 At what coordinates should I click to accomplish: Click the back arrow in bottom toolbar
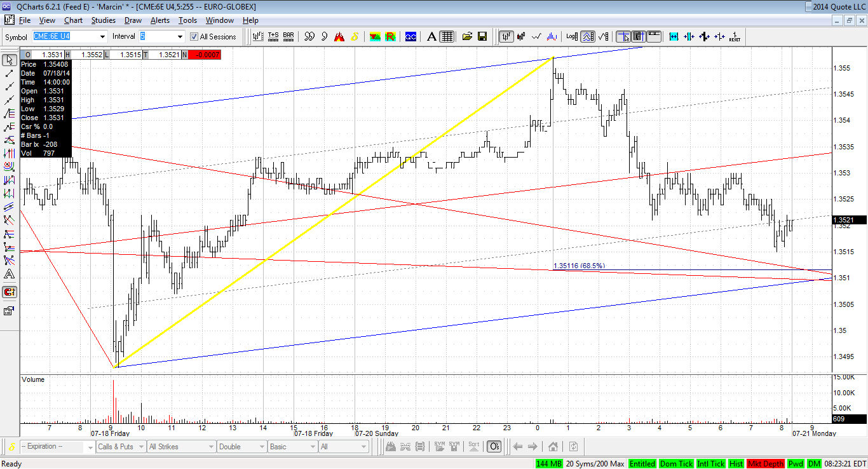point(518,447)
